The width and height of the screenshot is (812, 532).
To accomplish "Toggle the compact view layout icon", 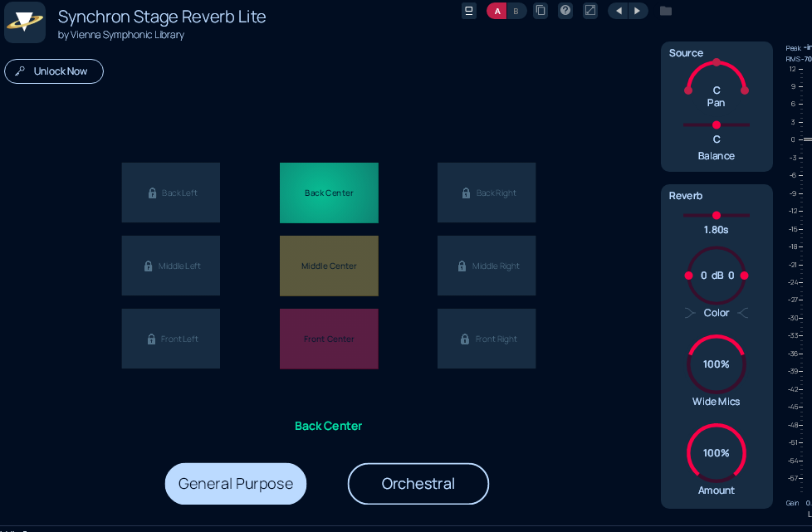I will (468, 11).
